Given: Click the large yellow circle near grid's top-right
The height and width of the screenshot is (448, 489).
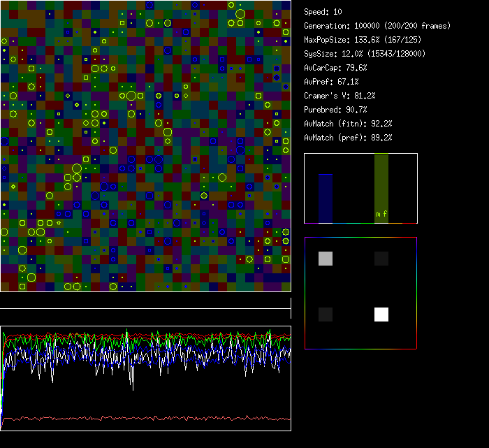Looking at the screenshot, I should 240,14.
